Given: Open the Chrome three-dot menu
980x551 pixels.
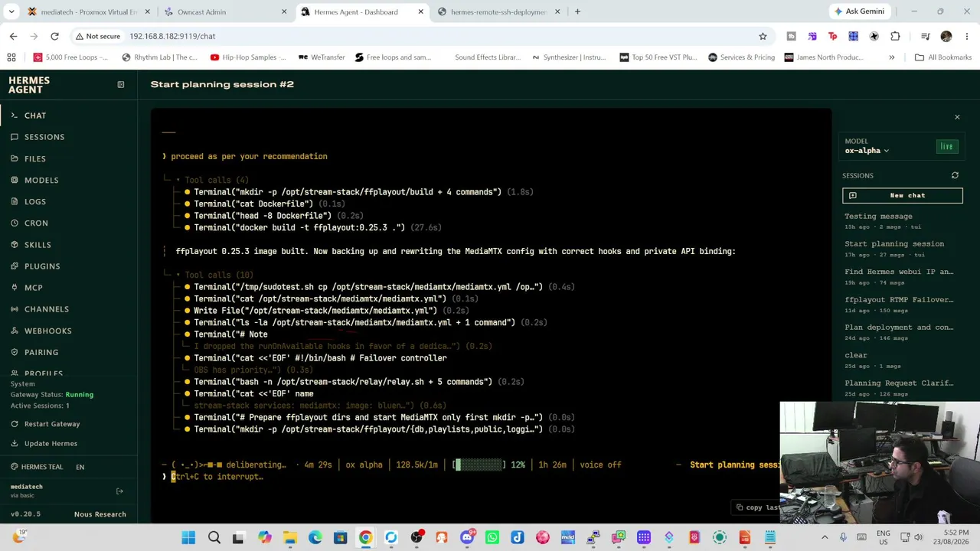Looking at the screenshot, I should (x=966, y=36).
